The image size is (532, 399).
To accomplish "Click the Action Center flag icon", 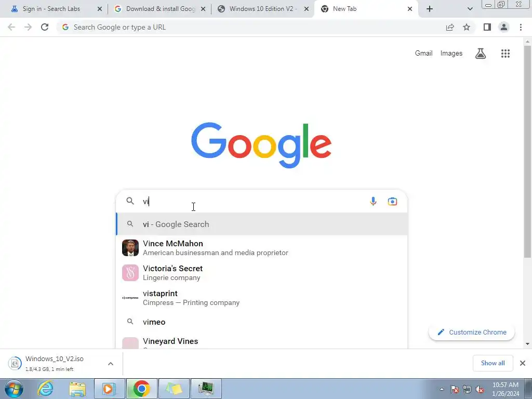I will (x=455, y=389).
